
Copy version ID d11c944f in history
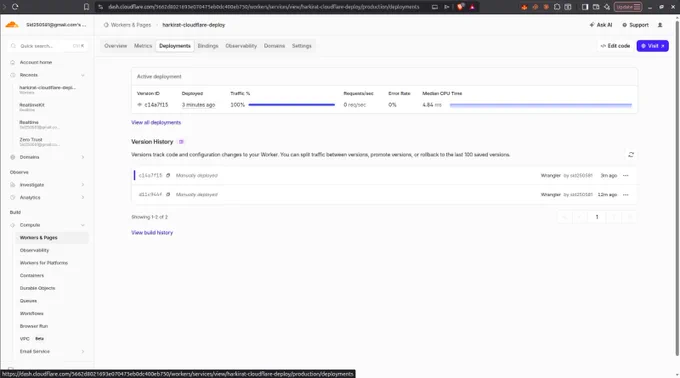pos(168,195)
